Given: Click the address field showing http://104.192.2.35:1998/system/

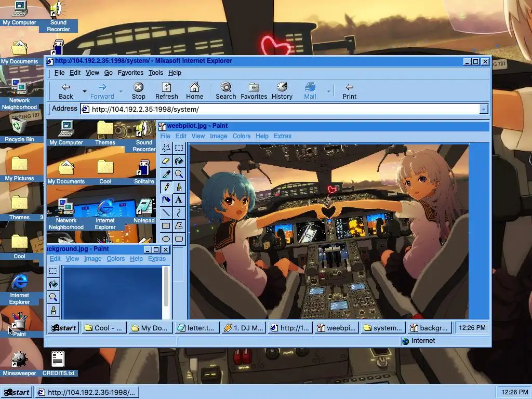Looking at the screenshot, I should click(280, 109).
